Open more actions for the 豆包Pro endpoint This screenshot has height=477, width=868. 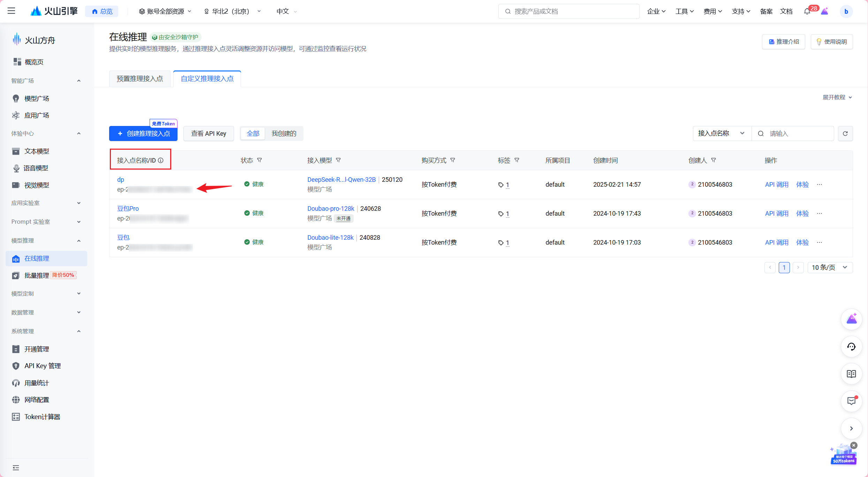coord(820,214)
